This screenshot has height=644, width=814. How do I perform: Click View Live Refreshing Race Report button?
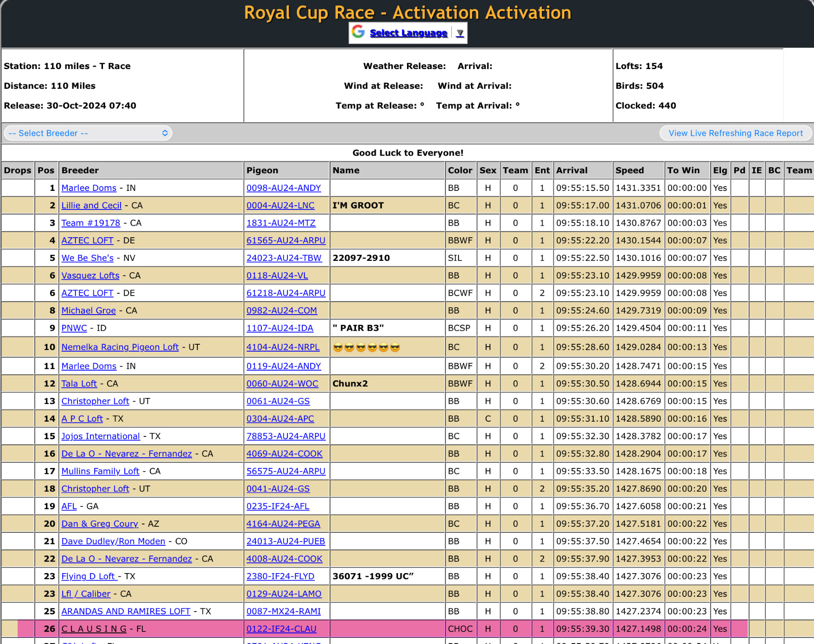click(x=735, y=133)
